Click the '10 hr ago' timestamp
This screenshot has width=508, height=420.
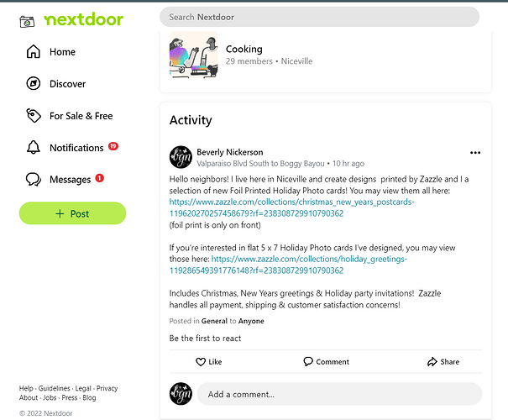pyautogui.click(x=348, y=163)
